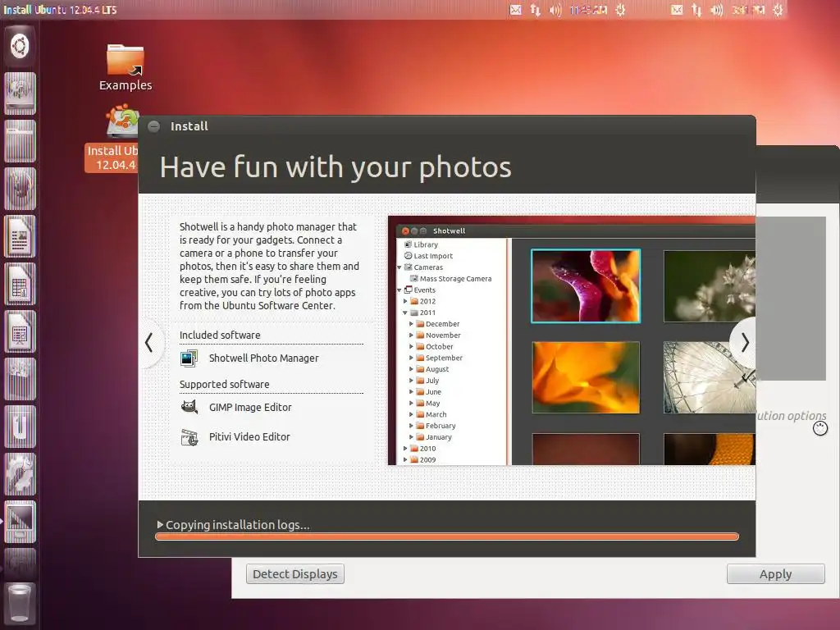Expand the 2012 folder in the Events tree
This screenshot has width=840, height=630.
405,301
